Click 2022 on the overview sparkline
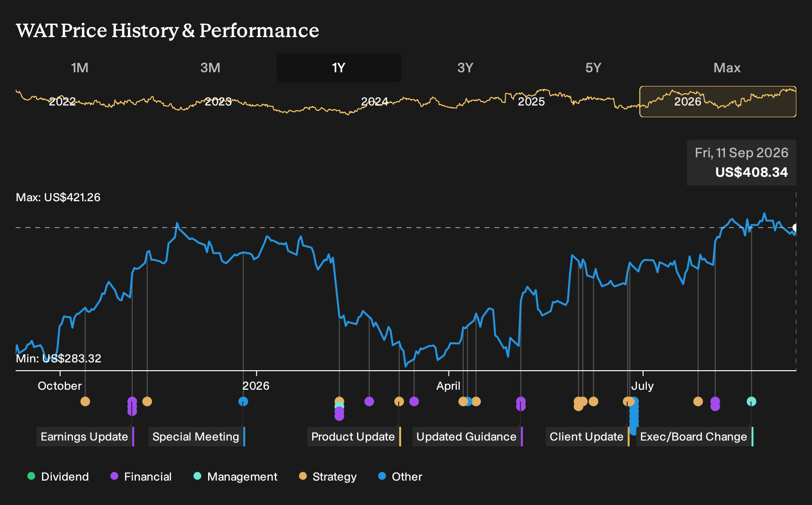 [63, 102]
